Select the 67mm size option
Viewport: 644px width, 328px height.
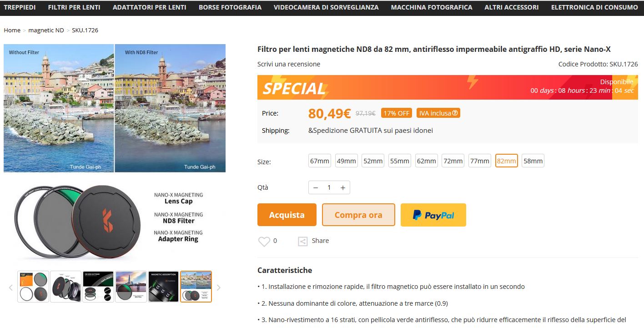tap(320, 161)
